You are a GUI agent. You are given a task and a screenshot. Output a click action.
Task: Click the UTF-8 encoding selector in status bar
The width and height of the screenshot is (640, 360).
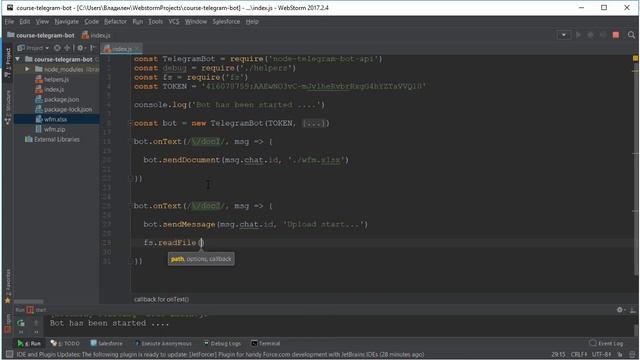pos(601,355)
